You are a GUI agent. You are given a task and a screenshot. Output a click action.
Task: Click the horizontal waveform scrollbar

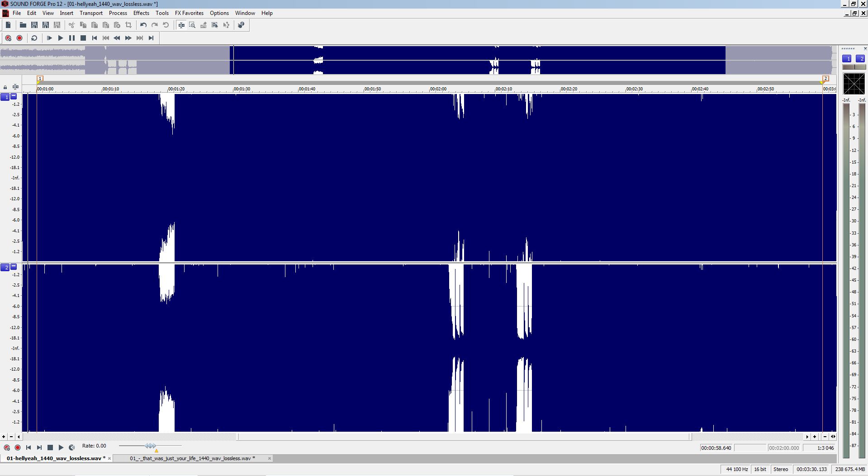tap(464, 437)
